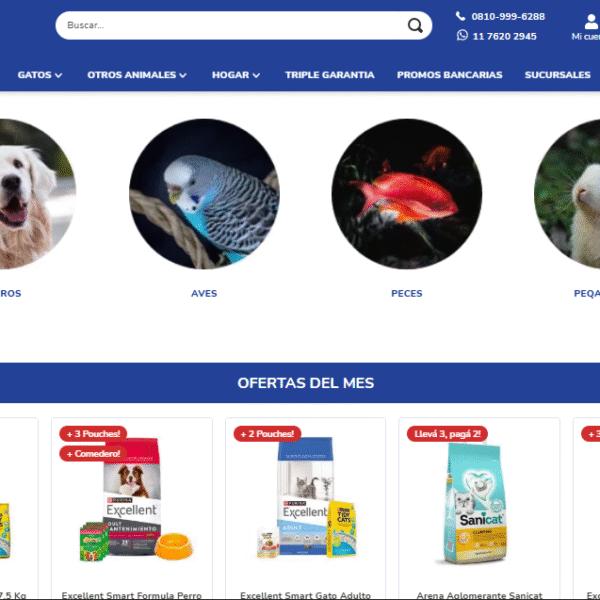Open the Mi cuenta user icon
Screen dimensions: 600x600
pos(591,21)
